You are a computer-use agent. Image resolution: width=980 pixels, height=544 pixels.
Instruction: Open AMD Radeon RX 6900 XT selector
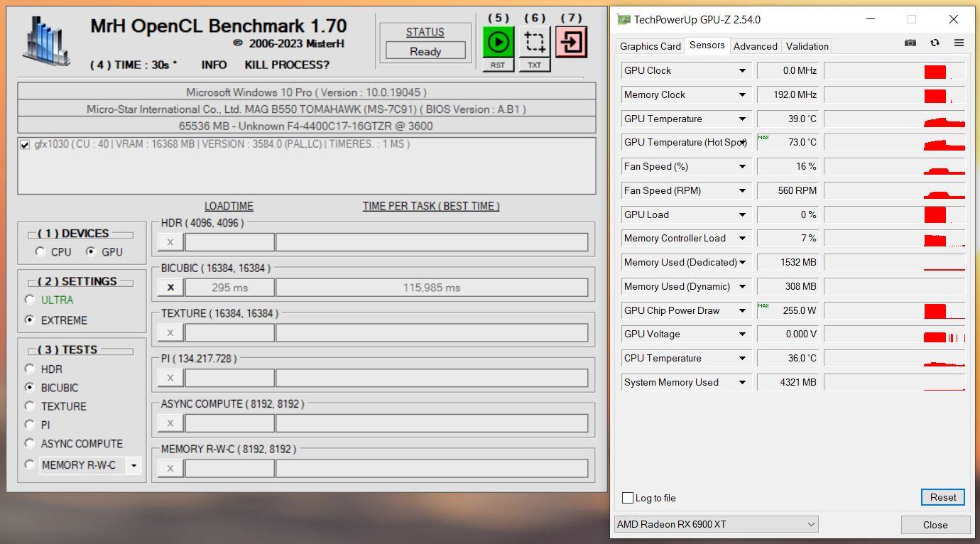716,524
